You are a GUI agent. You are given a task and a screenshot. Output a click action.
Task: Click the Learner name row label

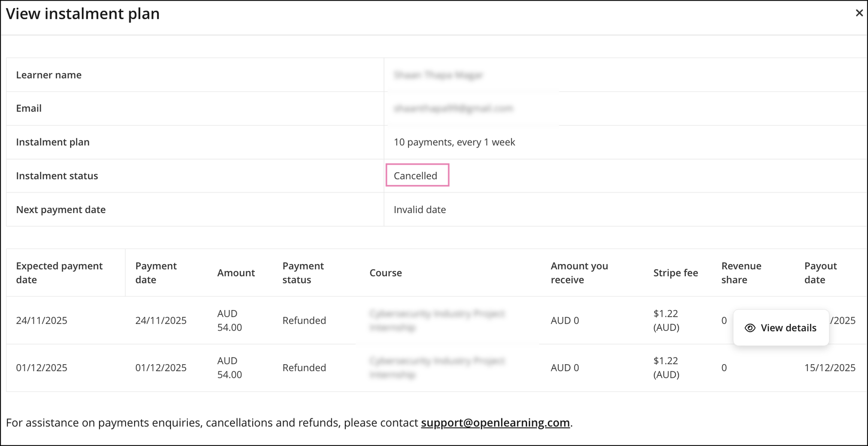pyautogui.click(x=48, y=75)
